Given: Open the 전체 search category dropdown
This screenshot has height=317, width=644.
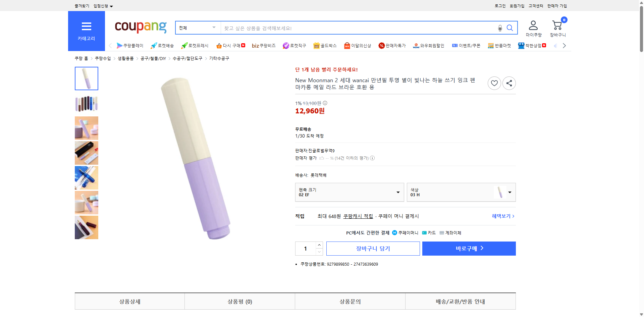Looking at the screenshot, I should [198, 28].
